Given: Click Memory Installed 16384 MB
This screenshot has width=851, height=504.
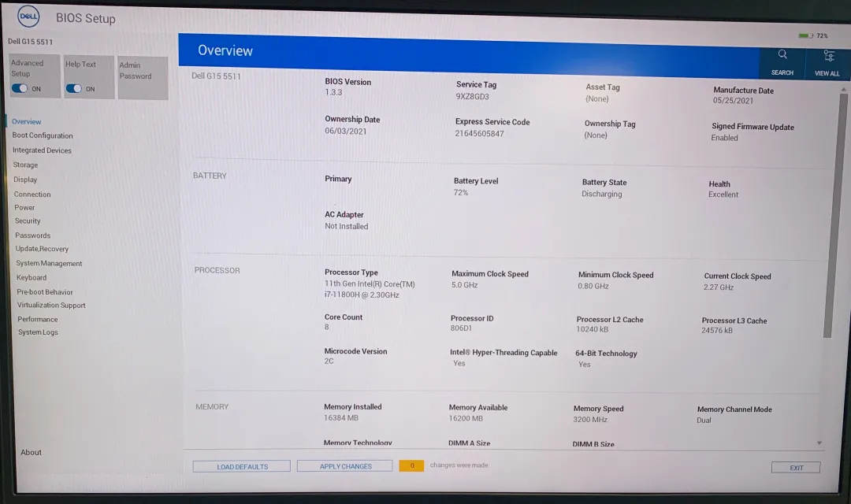Looking at the screenshot, I should (341, 417).
